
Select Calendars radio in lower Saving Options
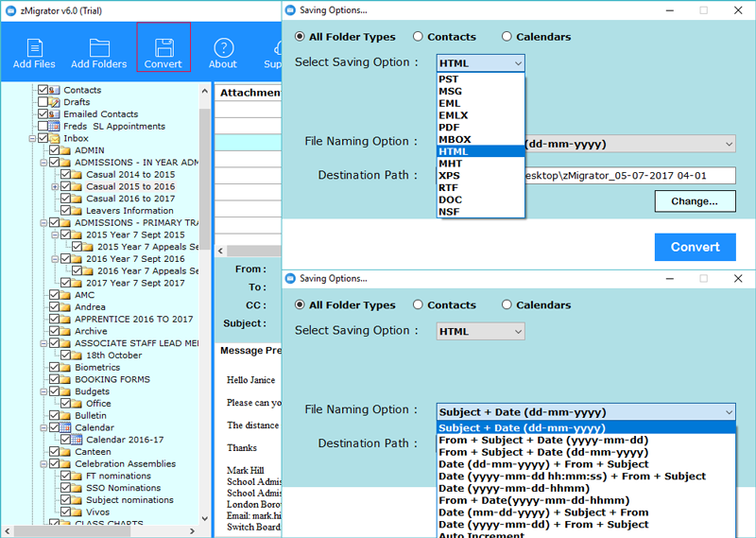point(507,304)
